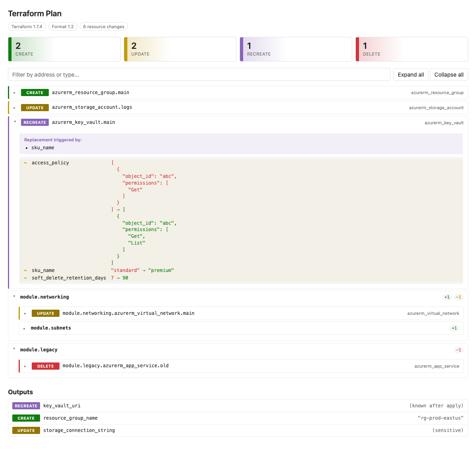Screen dimensions: 476x453
Task: Focus the filter by address or type field
Action: click(199, 75)
